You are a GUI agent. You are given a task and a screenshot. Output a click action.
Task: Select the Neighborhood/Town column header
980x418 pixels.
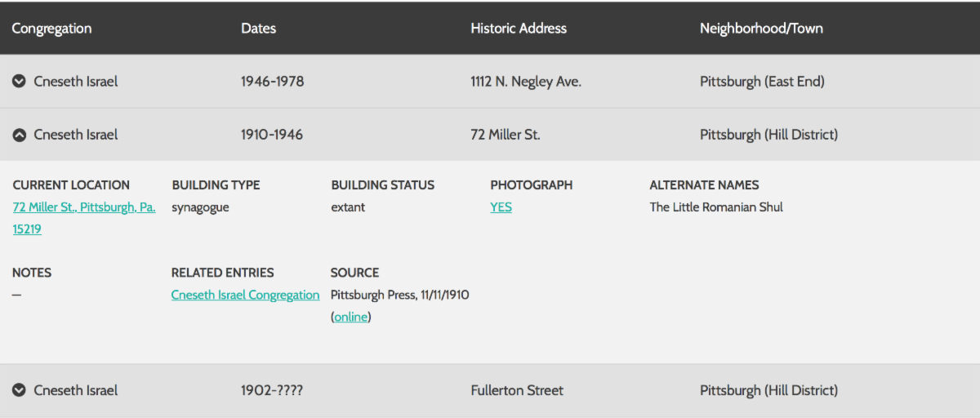(x=761, y=29)
